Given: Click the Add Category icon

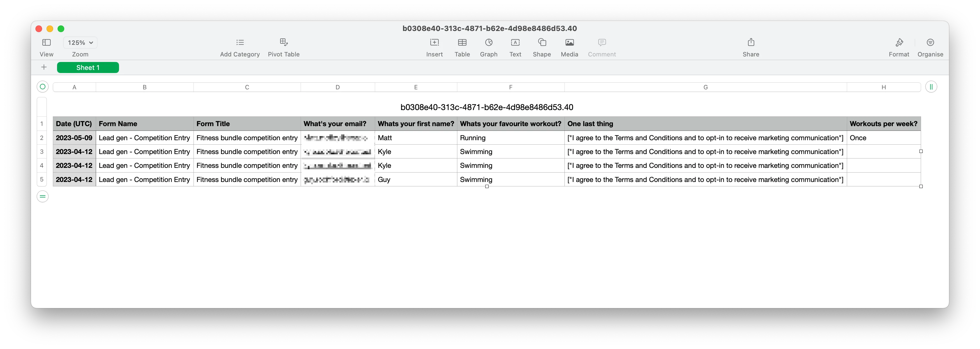Looking at the screenshot, I should (240, 43).
